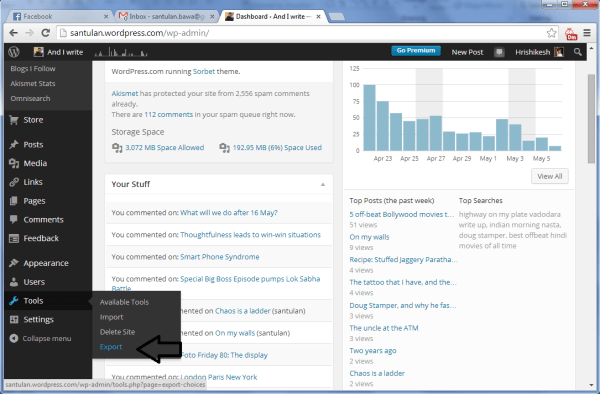Screen dimensions: 600x394
Task: Select Available Tools in Tools submenu
Action: click(124, 302)
